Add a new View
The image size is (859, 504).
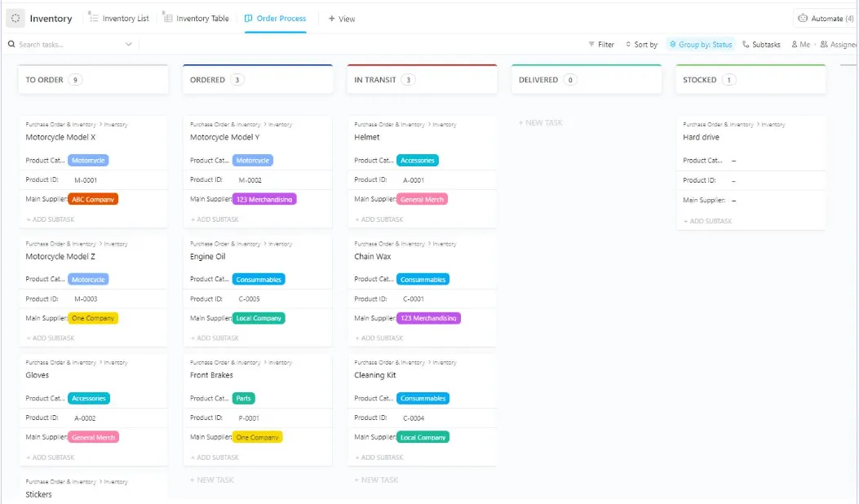point(342,19)
